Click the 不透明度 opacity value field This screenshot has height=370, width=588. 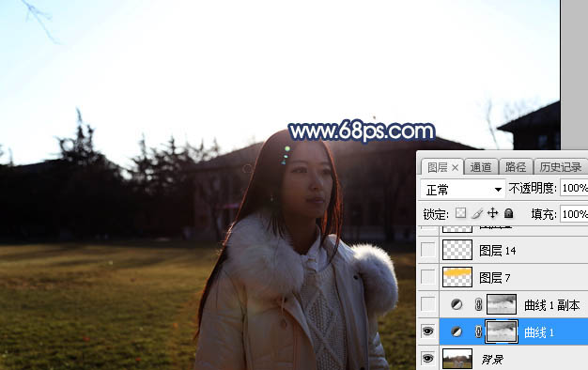pos(574,188)
